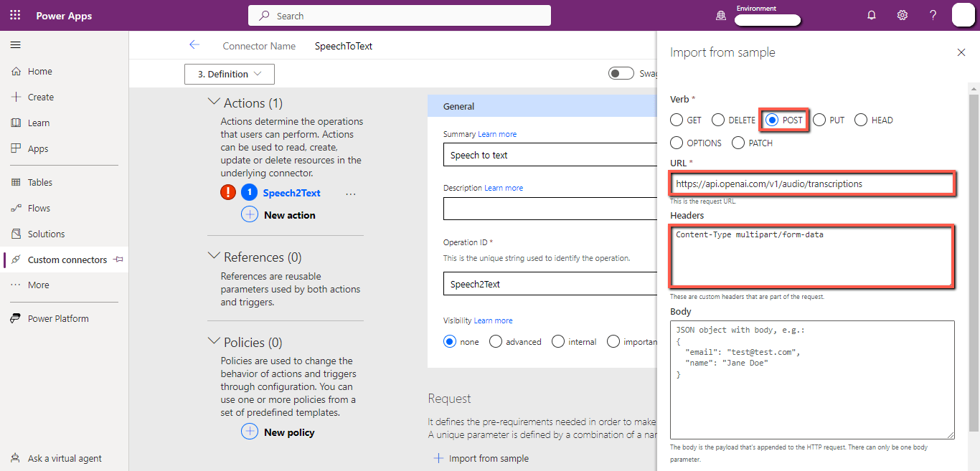Click the empty Description field
The height and width of the screenshot is (471, 980).
pos(550,209)
